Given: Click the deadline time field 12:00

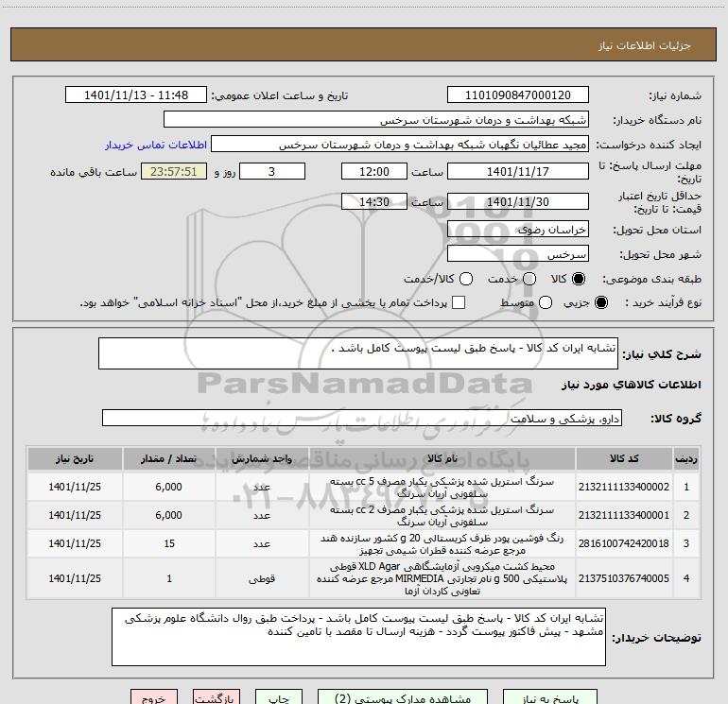Looking at the screenshot, I should pyautogui.click(x=374, y=171).
